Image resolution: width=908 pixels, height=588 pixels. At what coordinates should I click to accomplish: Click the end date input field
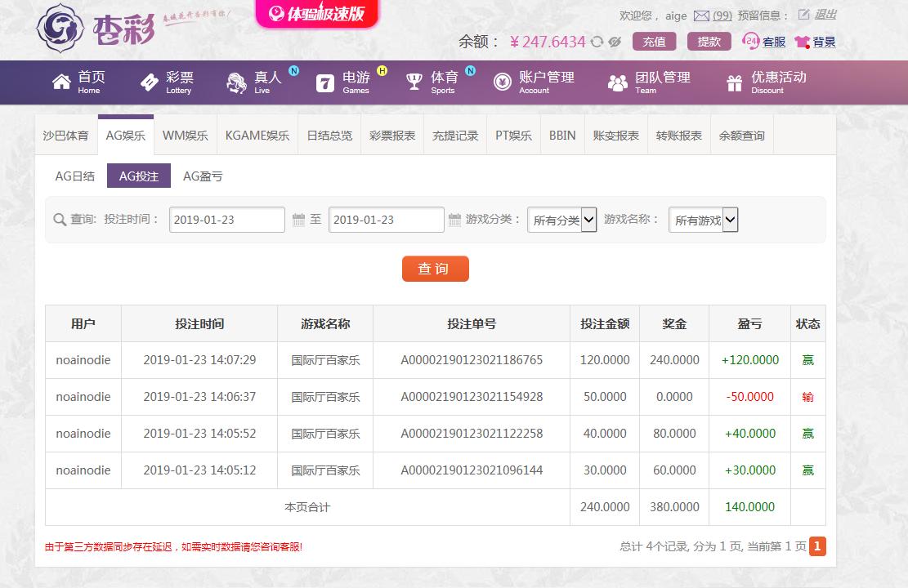pos(387,220)
